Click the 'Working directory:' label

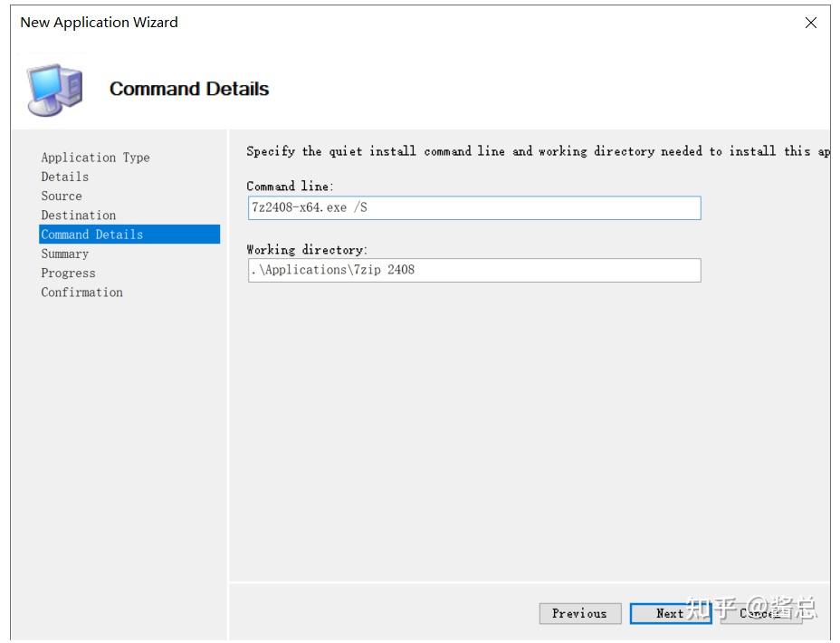[x=307, y=250]
